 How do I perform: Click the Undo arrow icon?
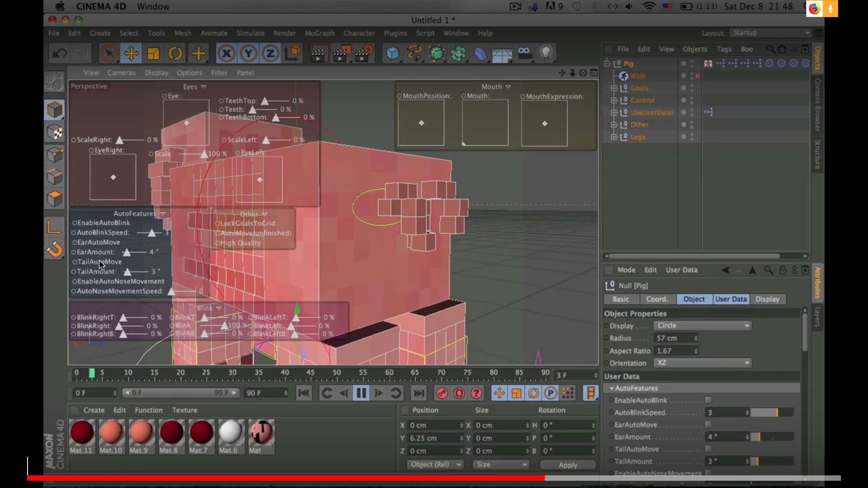59,53
